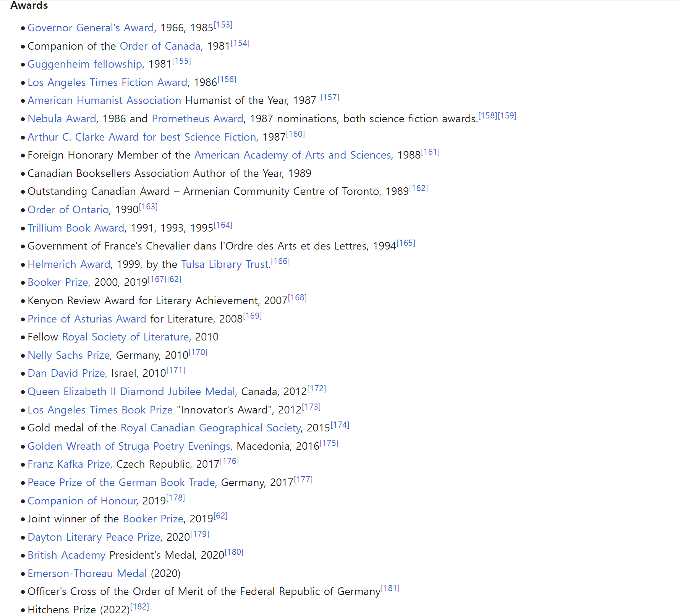Screen dimensions: 680x616
Task: Follow the Order of Ontario link
Action: pos(68,210)
